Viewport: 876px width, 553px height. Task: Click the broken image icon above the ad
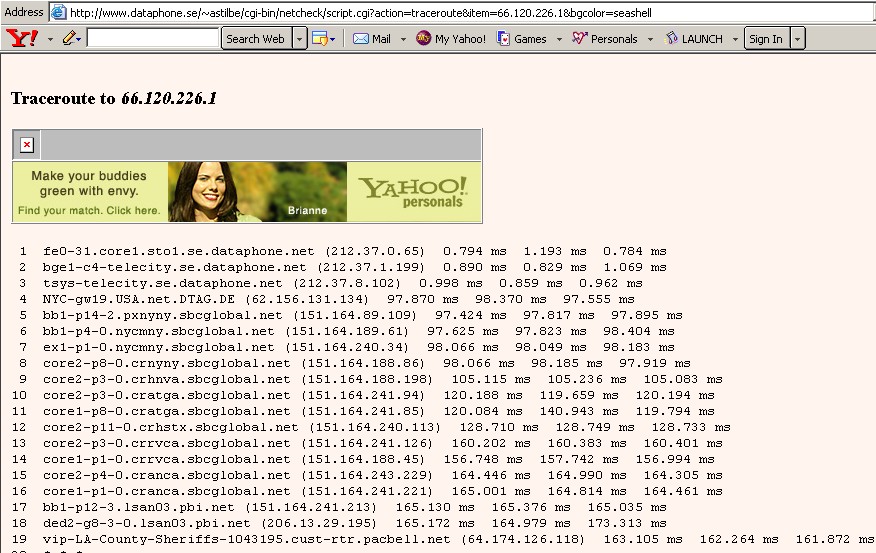click(27, 145)
